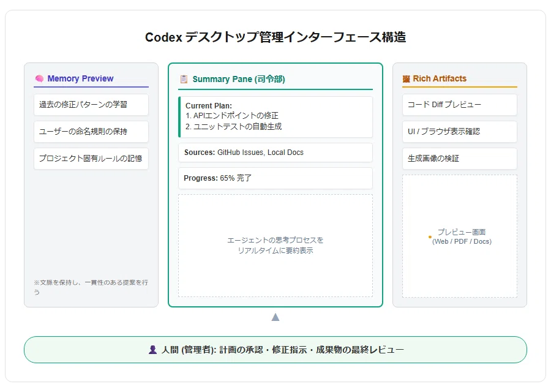Open the UI / ブラウザ表示確認 card
This screenshot has width=551, height=392.
[x=460, y=132]
